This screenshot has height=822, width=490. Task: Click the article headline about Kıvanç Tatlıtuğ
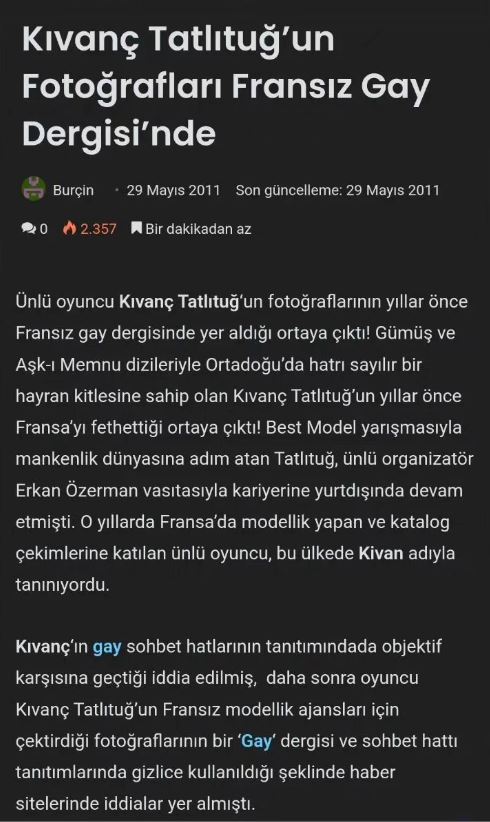[225, 86]
